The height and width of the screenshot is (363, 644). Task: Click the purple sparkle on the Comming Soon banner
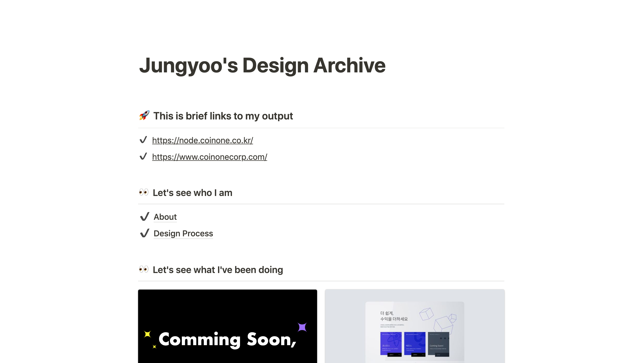[x=302, y=327]
